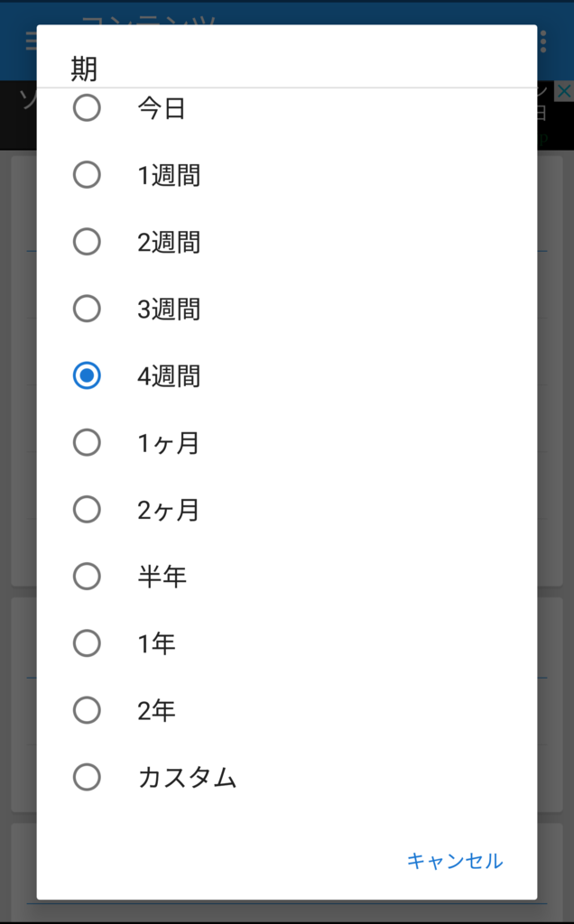Select the カスタム option
Viewport: 574px width, 924px height.
(x=88, y=777)
